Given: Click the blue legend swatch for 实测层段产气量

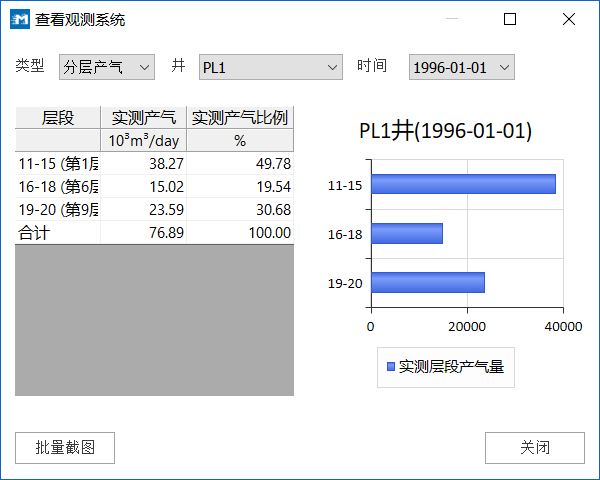Looking at the screenshot, I should 390,368.
